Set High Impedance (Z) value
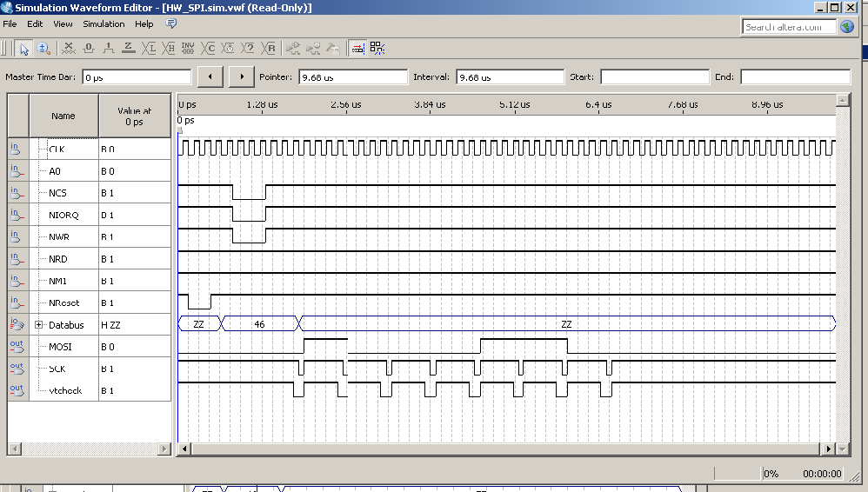The height and width of the screenshot is (492, 868). [129, 49]
